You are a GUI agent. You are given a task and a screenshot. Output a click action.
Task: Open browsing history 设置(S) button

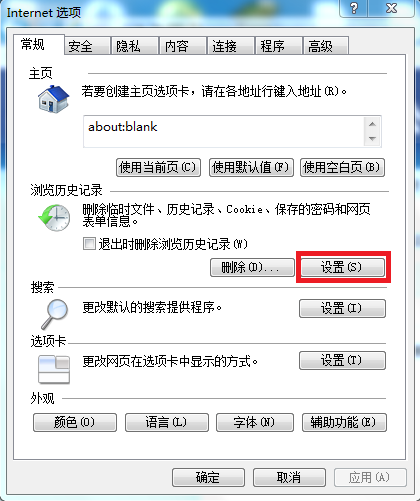coord(343,267)
